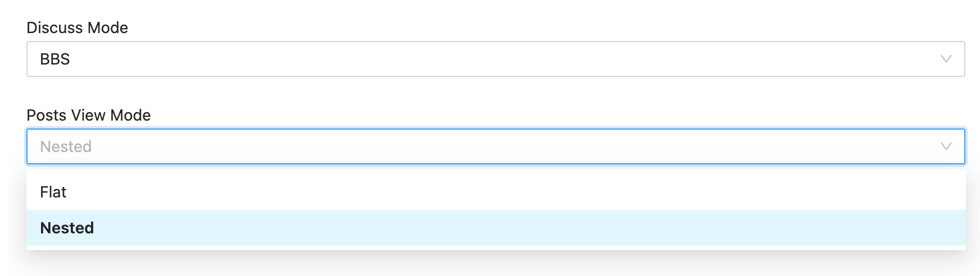Keep posts view set to Nested

[67, 228]
